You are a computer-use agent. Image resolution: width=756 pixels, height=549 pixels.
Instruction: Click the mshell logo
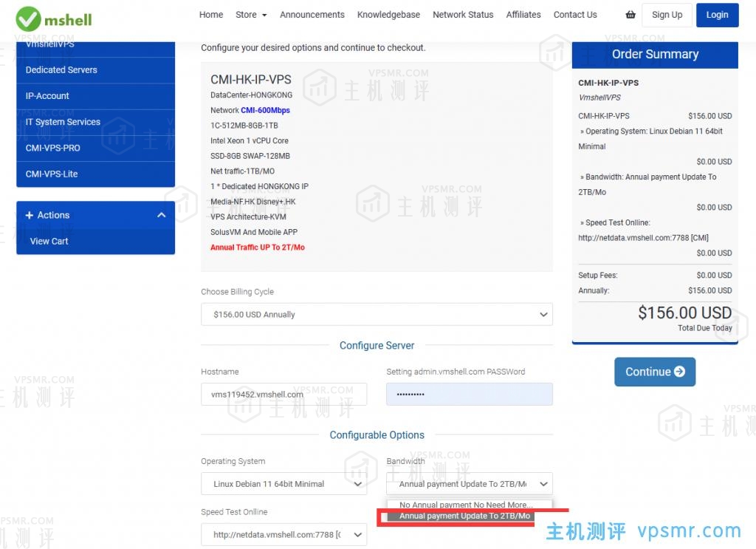point(53,18)
